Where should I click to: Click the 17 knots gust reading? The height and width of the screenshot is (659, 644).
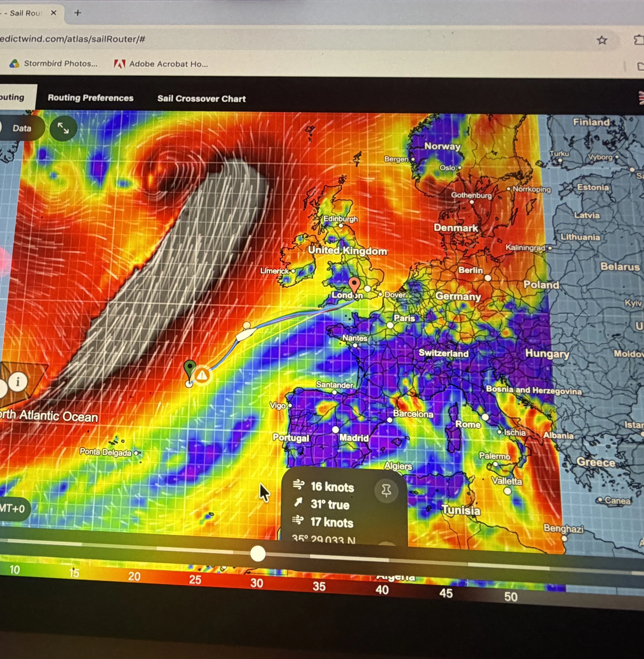point(332,522)
